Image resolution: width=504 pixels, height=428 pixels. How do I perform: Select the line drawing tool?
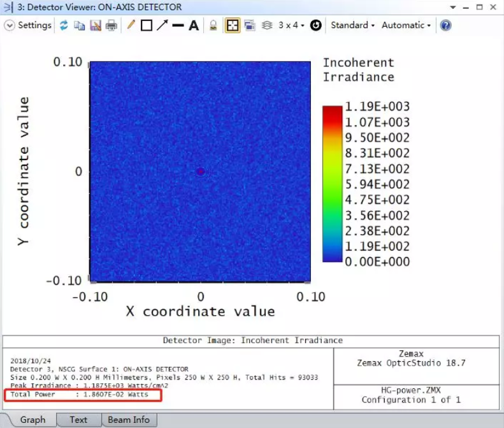(x=178, y=26)
